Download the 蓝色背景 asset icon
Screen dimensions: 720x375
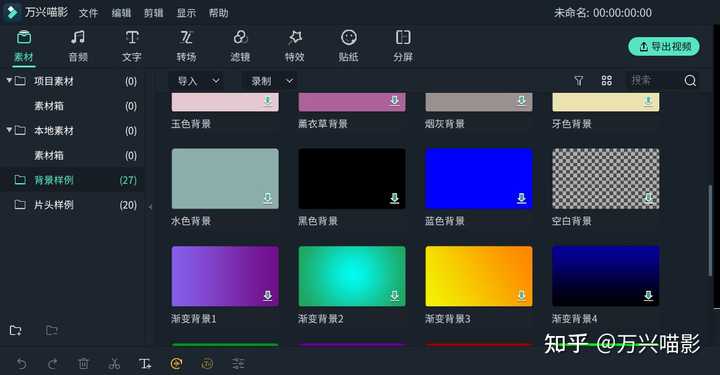[522, 198]
